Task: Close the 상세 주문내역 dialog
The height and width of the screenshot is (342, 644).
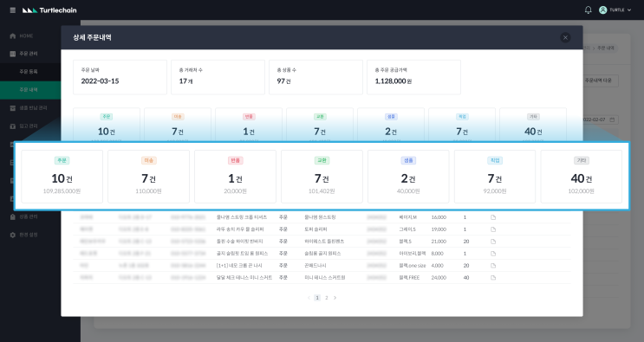Action: tap(565, 38)
